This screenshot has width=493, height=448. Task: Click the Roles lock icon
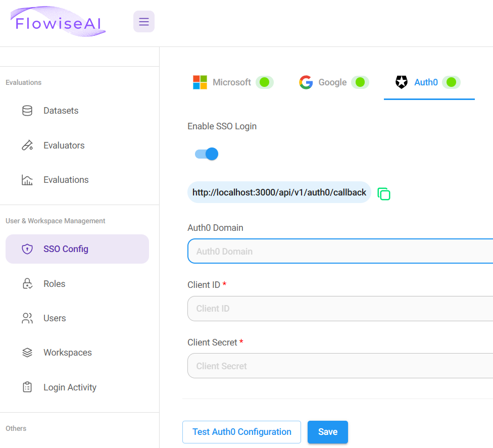pos(27,284)
